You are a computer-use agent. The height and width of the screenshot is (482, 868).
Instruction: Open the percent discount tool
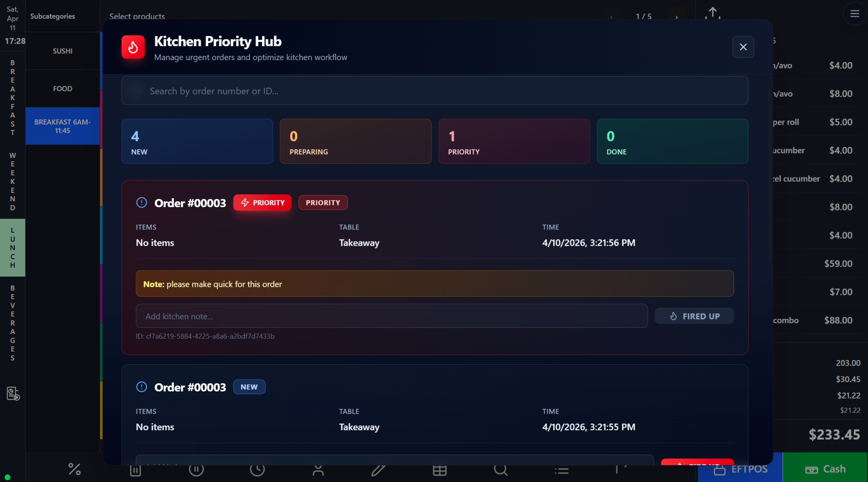75,469
